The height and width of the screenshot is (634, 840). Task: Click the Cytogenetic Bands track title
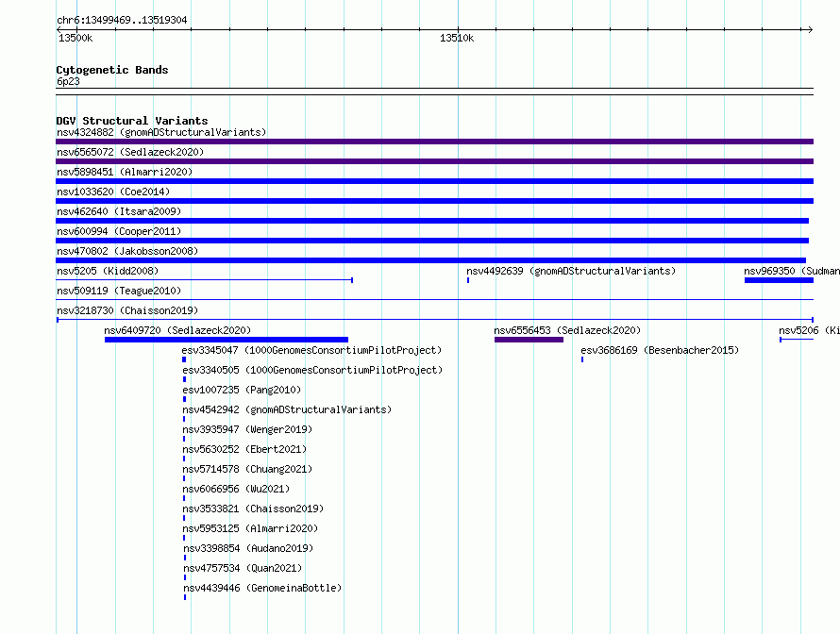coord(112,70)
